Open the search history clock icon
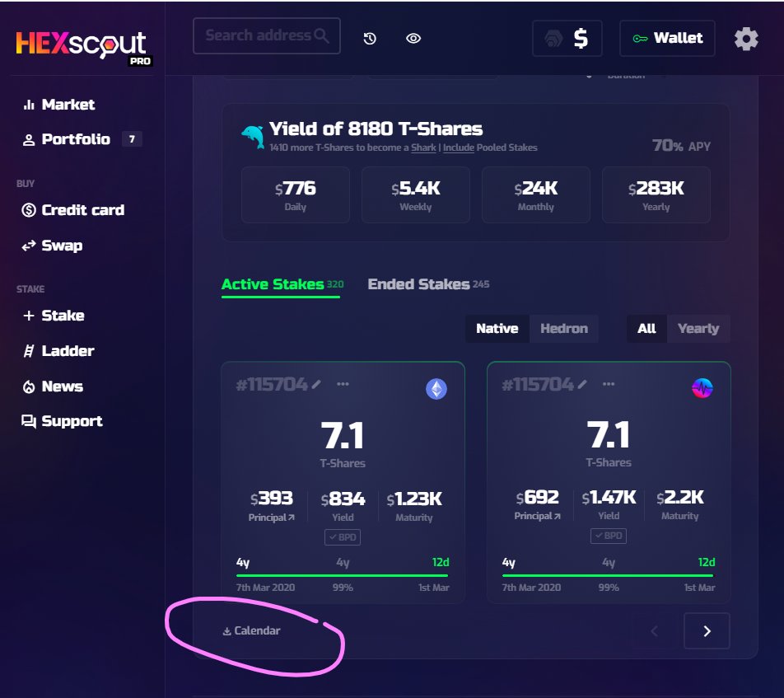This screenshot has width=784, height=698. (x=370, y=39)
